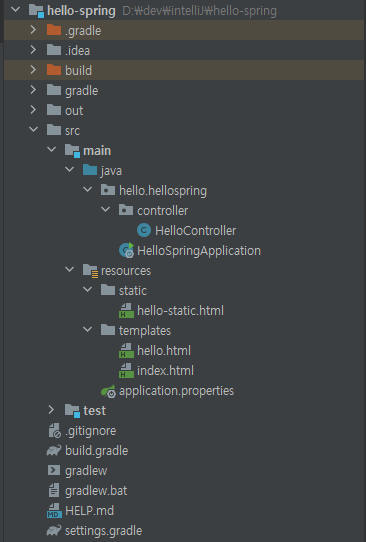Click the HelloSpringApplication runnable class icon
The image size is (366, 542).
(x=126, y=250)
